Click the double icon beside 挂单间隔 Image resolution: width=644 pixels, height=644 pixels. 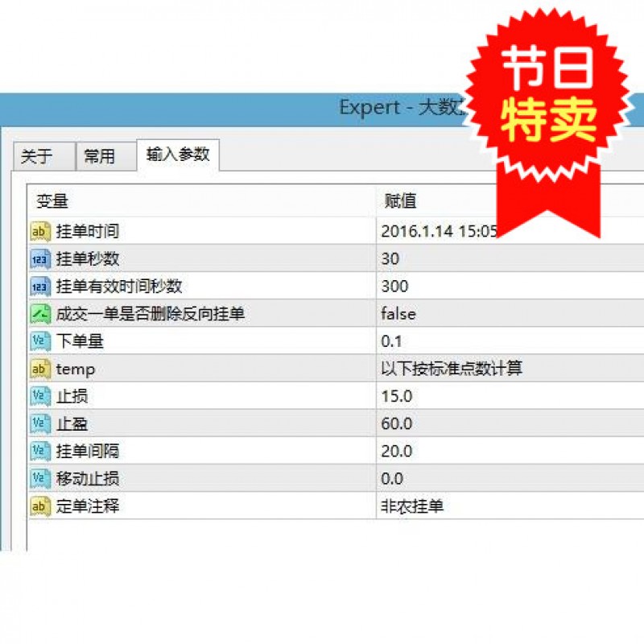(40, 451)
